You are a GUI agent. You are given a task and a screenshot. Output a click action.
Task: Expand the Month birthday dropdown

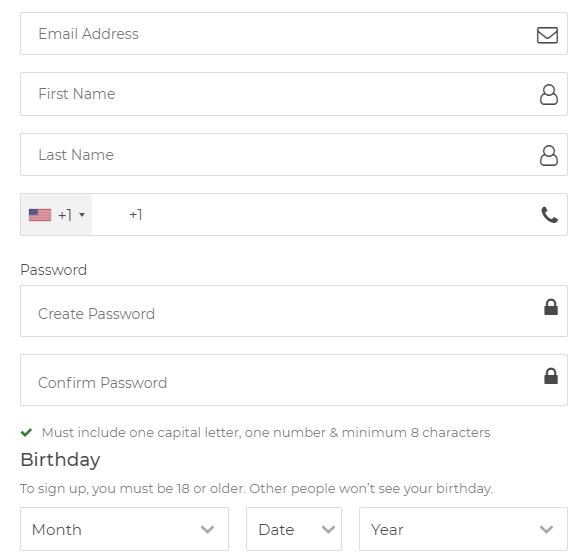pyautogui.click(x=125, y=529)
